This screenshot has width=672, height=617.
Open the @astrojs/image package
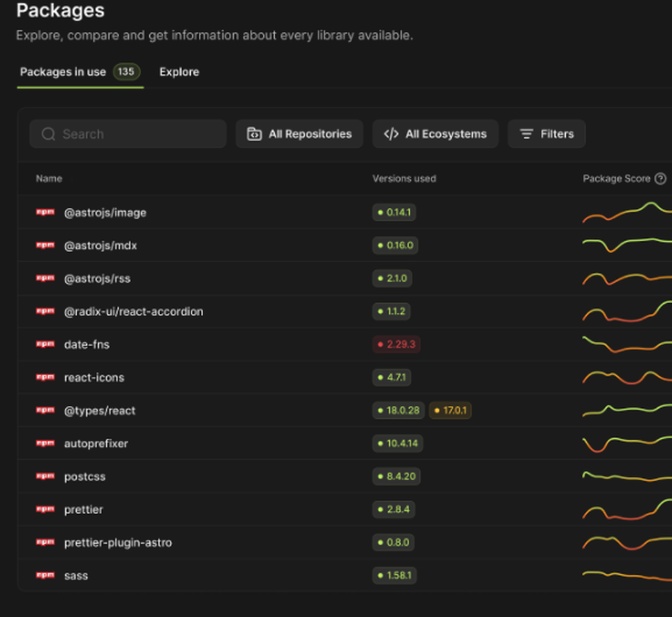pyautogui.click(x=105, y=212)
